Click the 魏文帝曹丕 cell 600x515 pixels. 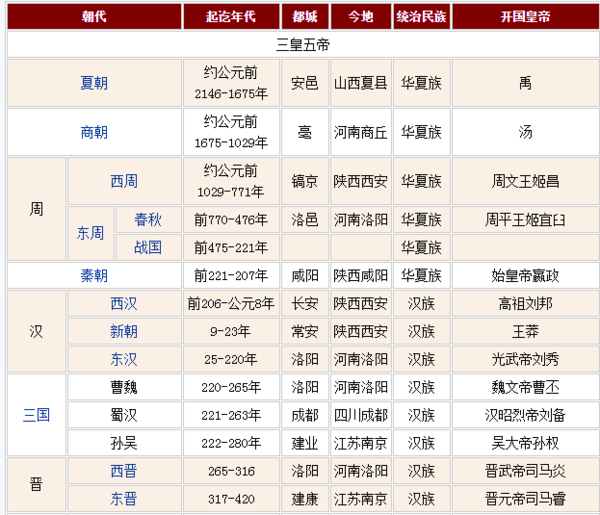pyautogui.click(x=526, y=387)
